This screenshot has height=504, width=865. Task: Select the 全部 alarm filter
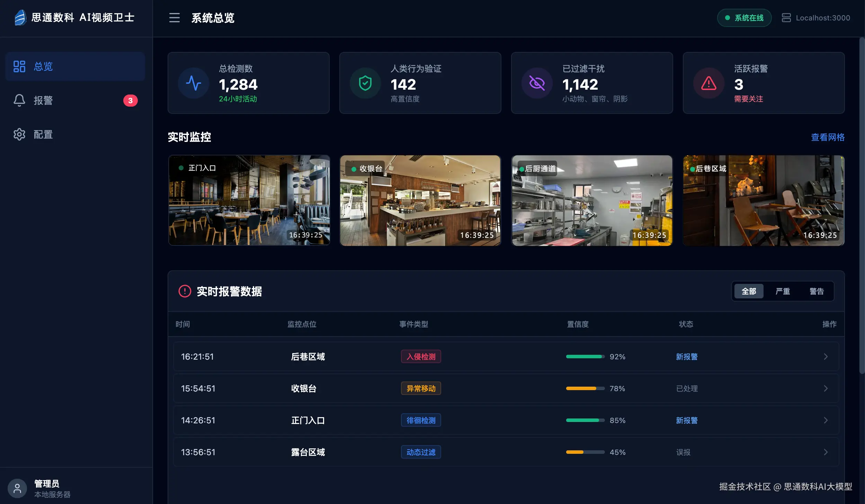[x=749, y=291]
